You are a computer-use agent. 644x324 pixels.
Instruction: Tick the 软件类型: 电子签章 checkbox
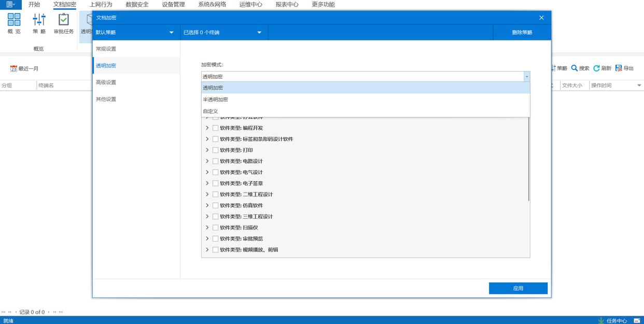point(215,184)
